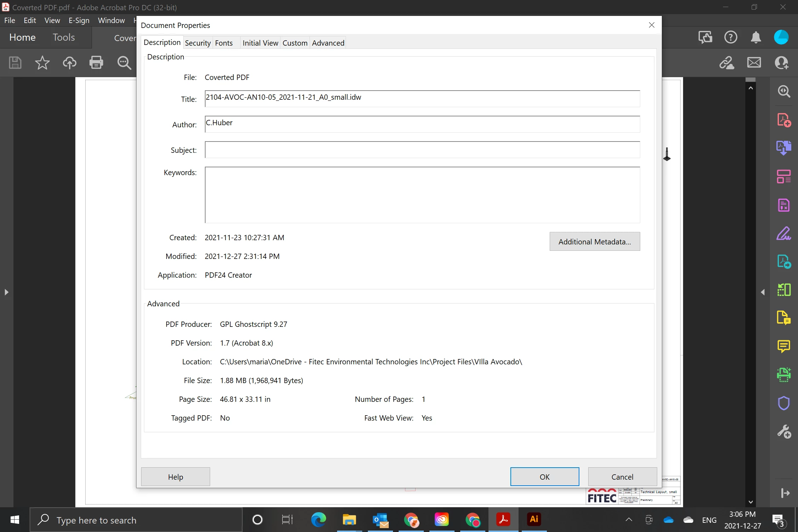This screenshot has height=532, width=798.
Task: Click the scroll down arrow of document scrollbar
Action: [x=751, y=502]
